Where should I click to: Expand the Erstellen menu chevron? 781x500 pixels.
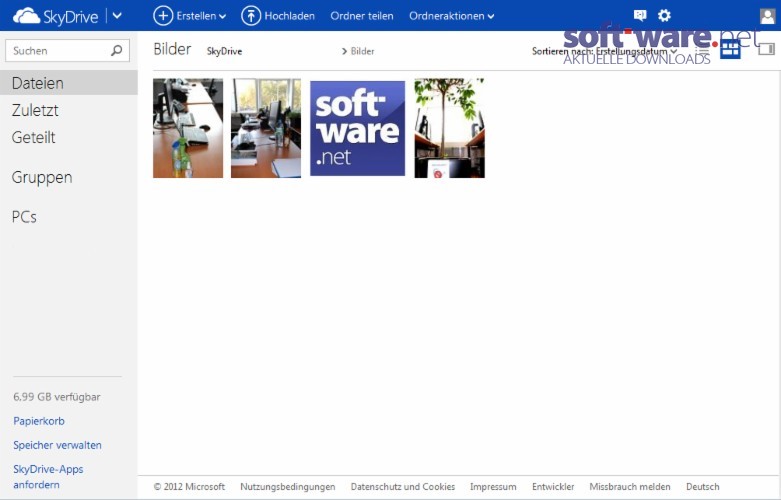point(222,16)
